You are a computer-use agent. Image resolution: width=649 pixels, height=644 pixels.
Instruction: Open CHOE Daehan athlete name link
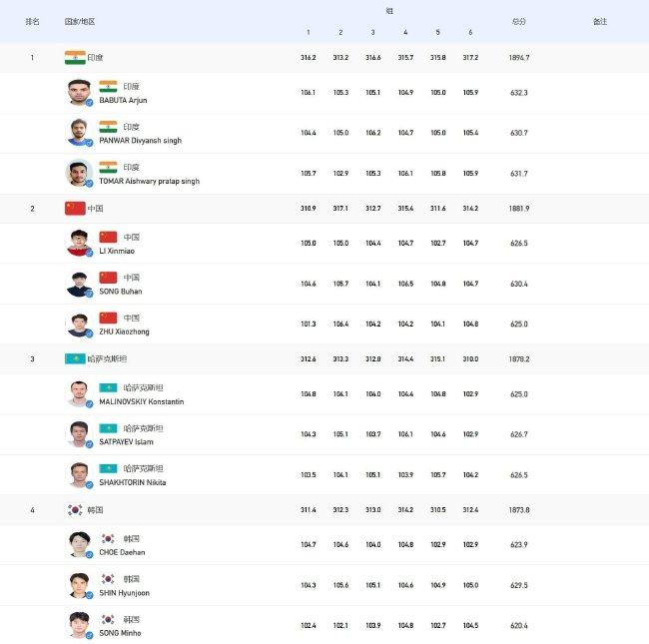tap(122, 552)
